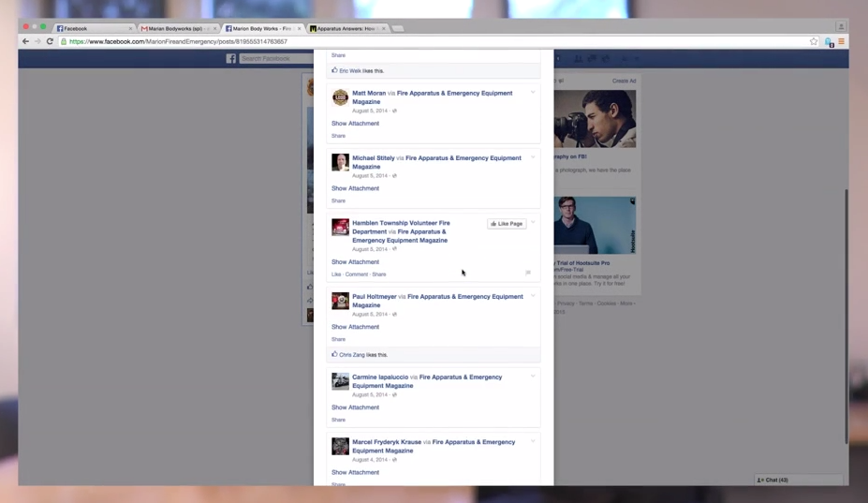868x503 pixels.
Task: Open the Michael Stitely profile link
Action: coord(373,158)
